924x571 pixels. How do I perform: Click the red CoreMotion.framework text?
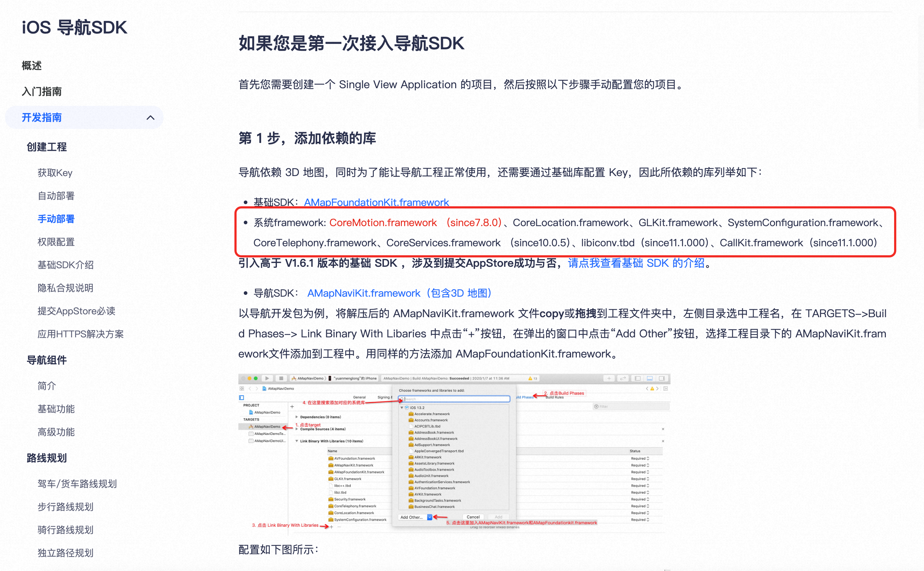point(383,222)
